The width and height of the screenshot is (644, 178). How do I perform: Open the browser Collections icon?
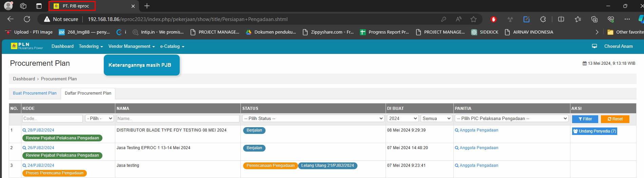(x=594, y=19)
